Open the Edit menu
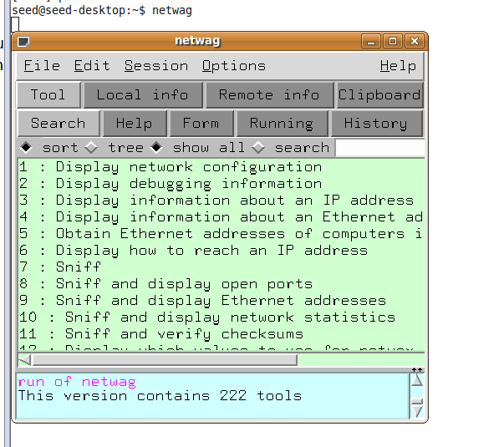 tap(92, 66)
